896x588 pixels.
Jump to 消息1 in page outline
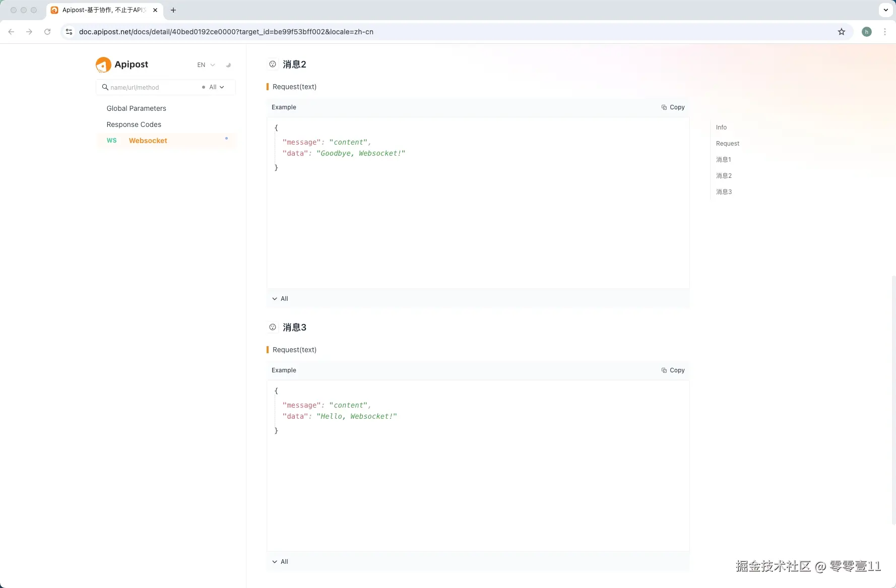(723, 160)
